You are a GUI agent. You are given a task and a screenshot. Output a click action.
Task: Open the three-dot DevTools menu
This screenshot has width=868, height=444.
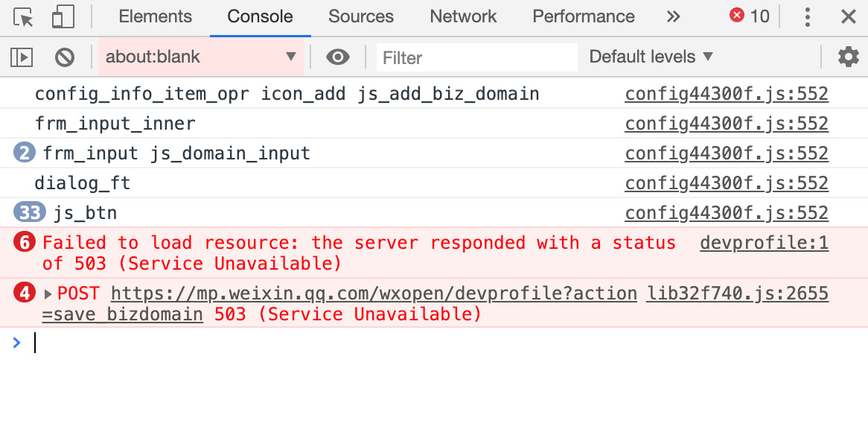808,16
